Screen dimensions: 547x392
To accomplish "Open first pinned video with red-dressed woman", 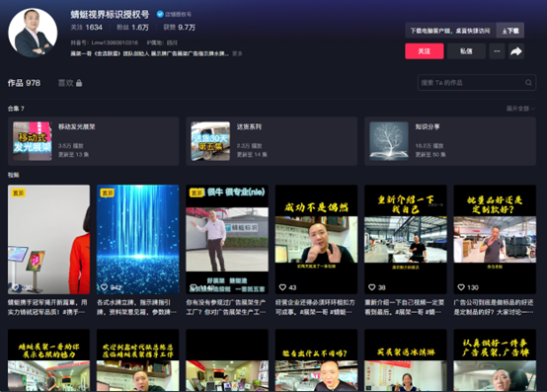I will [48, 239].
